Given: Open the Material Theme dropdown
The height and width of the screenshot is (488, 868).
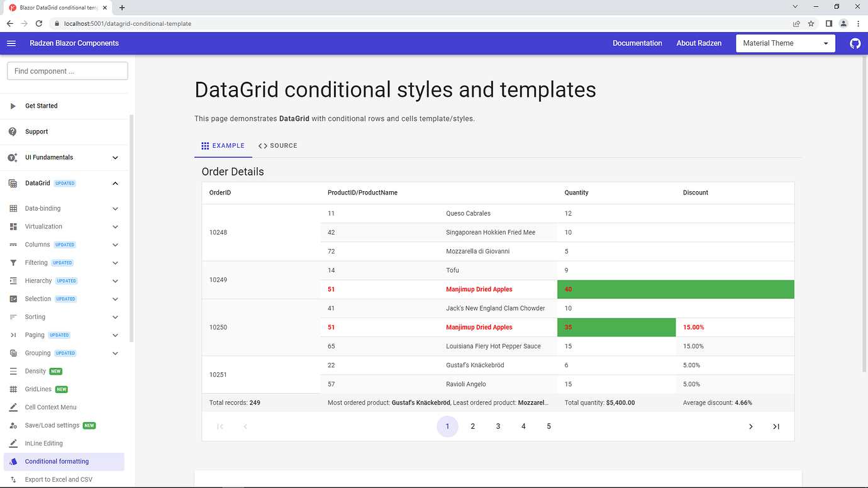Looking at the screenshot, I should (x=786, y=43).
